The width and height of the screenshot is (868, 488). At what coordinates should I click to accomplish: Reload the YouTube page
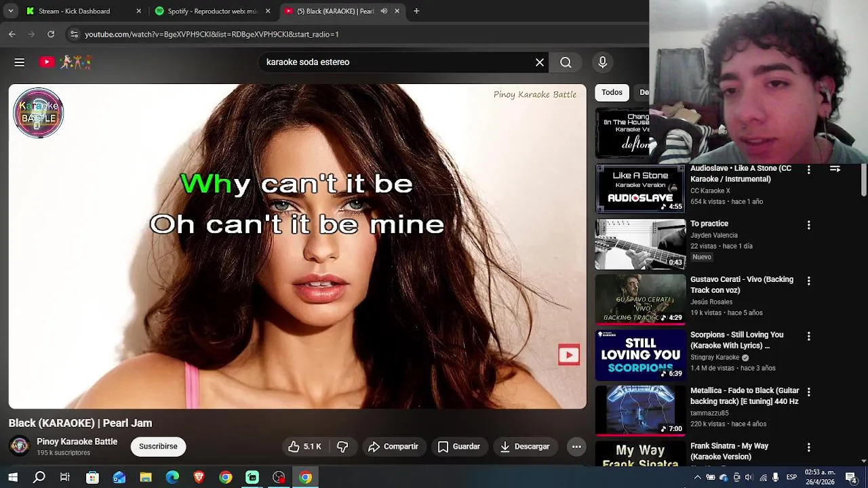click(51, 34)
